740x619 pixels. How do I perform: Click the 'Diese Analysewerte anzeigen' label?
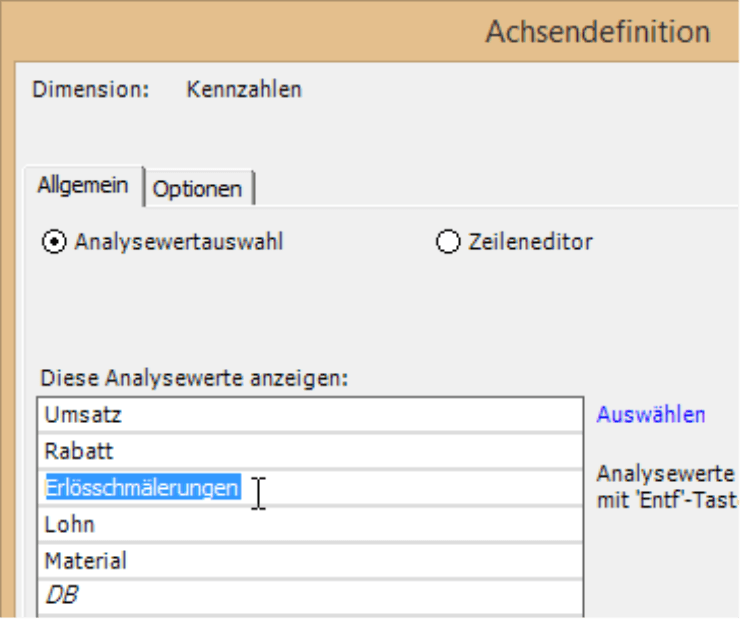pos(192,378)
